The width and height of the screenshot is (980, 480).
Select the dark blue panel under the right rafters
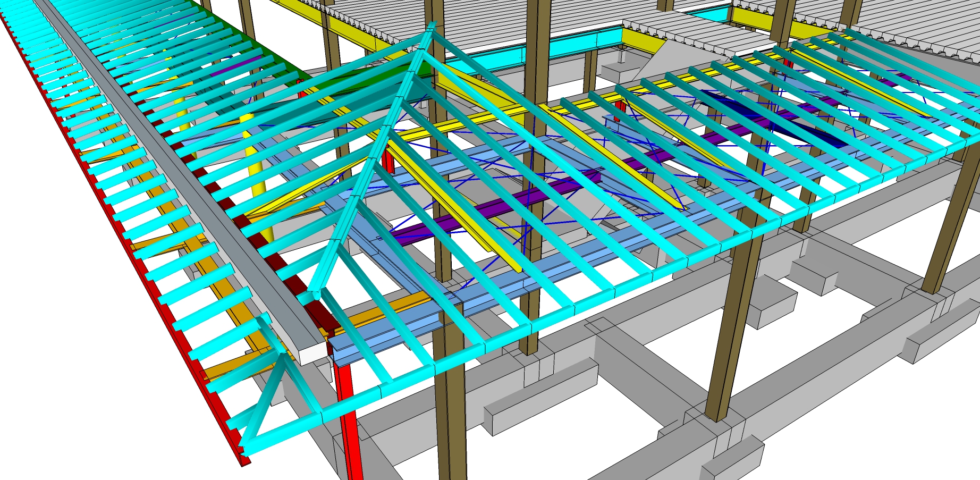776,121
